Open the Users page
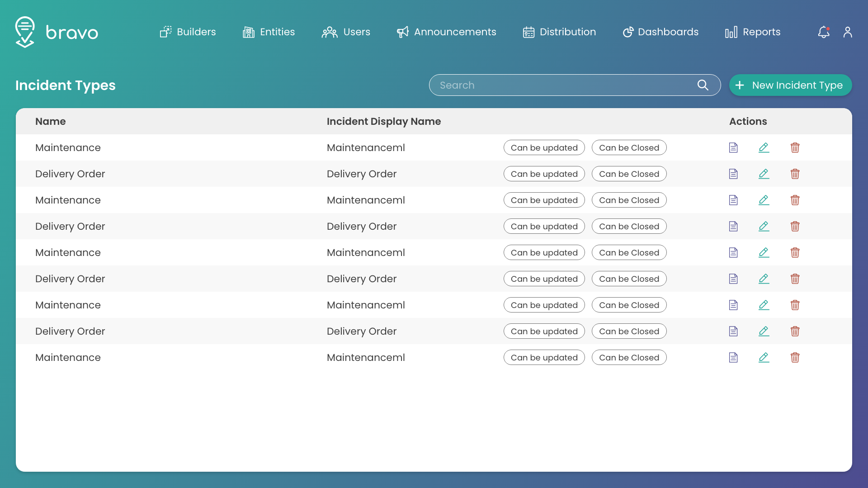The height and width of the screenshot is (488, 868). pyautogui.click(x=346, y=32)
